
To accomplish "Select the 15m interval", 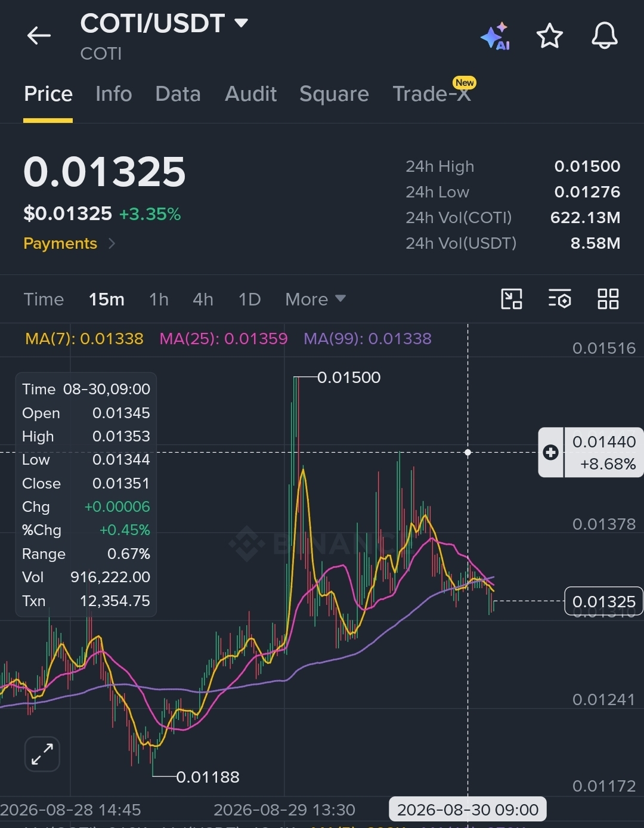I will [x=107, y=299].
